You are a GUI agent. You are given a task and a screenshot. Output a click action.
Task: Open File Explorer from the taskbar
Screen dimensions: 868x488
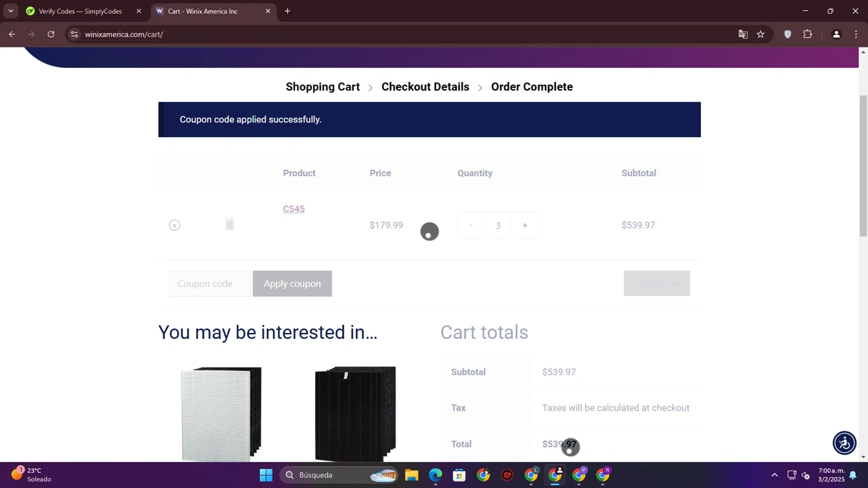[x=411, y=475]
